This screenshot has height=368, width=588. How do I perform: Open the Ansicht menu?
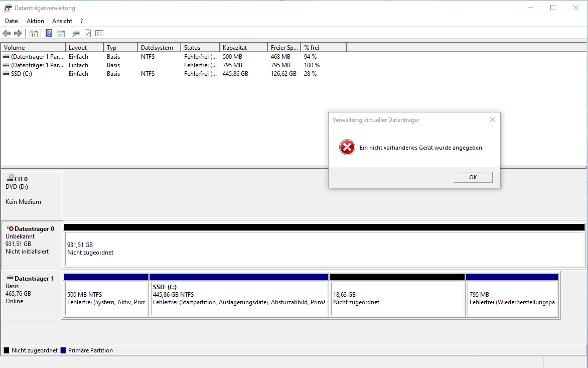[x=62, y=21]
